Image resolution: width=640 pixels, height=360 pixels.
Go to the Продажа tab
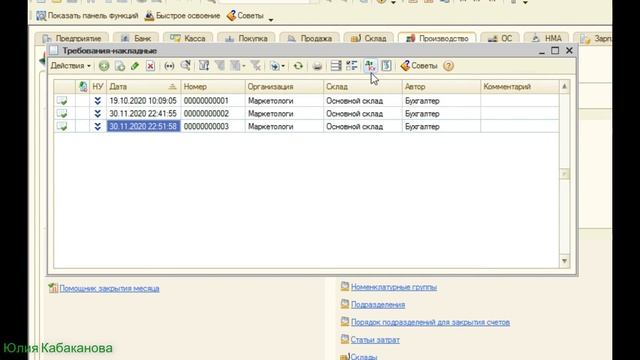(x=309, y=38)
